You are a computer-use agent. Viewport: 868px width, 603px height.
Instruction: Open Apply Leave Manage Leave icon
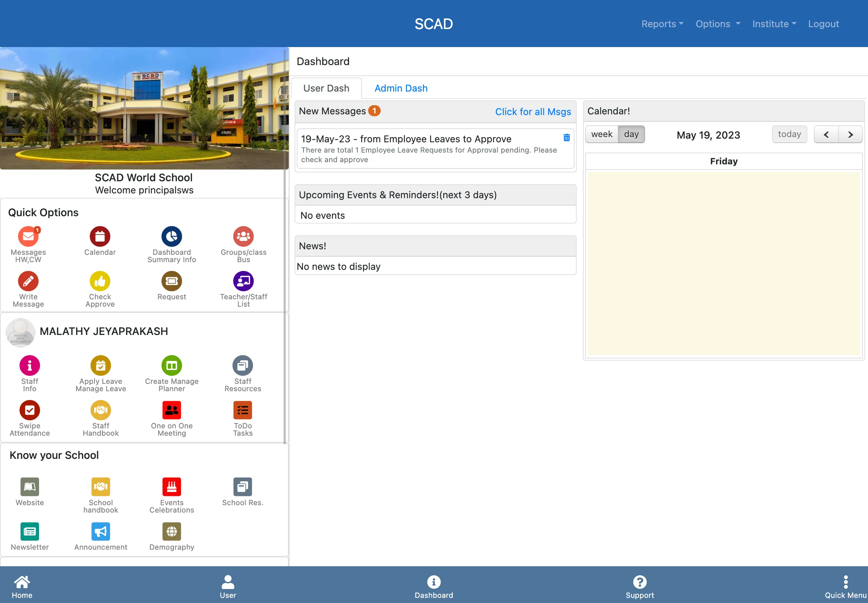100,365
